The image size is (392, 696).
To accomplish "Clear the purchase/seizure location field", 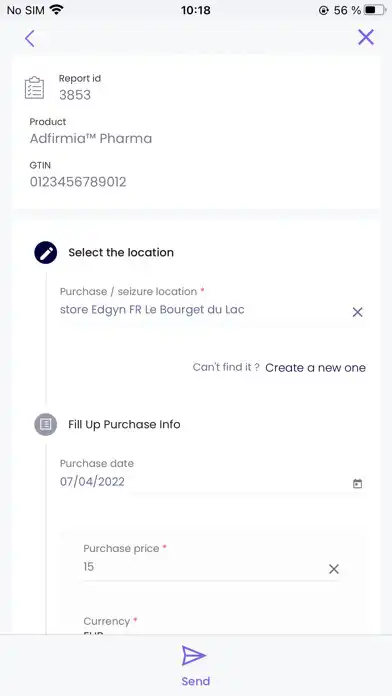I will tap(357, 312).
